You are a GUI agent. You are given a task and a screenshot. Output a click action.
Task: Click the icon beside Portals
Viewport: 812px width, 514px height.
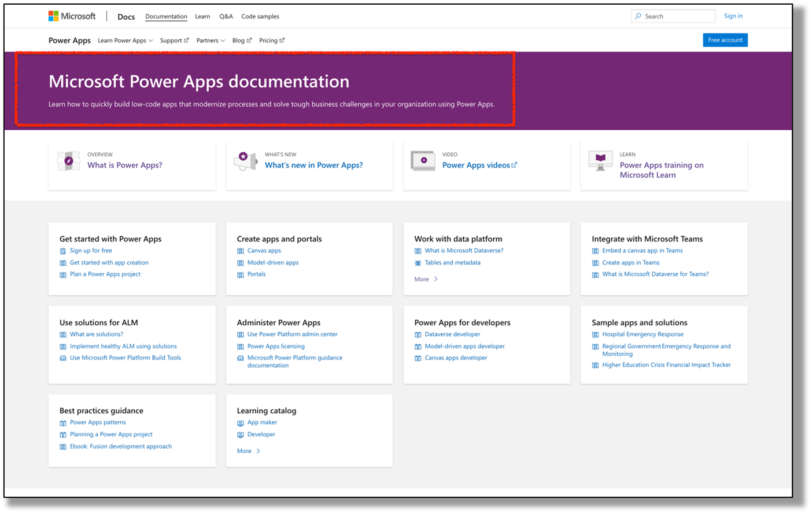(x=241, y=275)
